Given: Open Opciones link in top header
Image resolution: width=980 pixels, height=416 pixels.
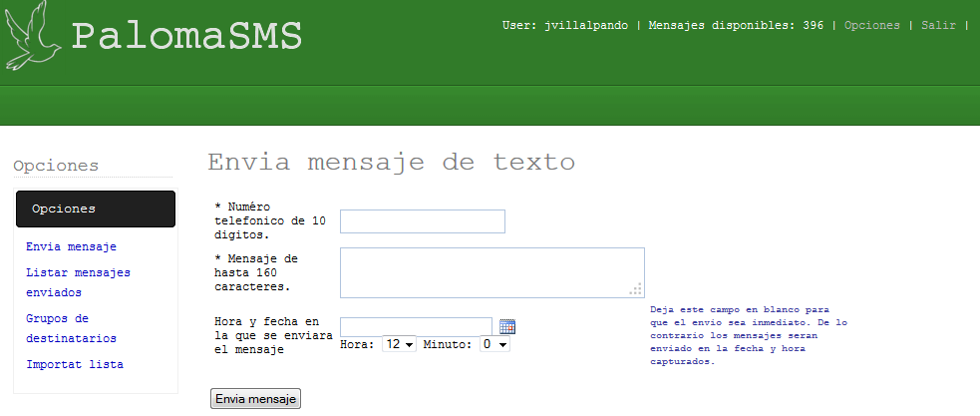Looking at the screenshot, I should [872, 26].
